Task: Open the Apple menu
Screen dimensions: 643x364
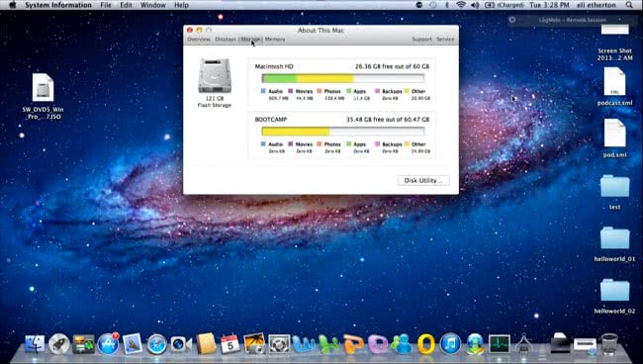Action: tap(12, 5)
